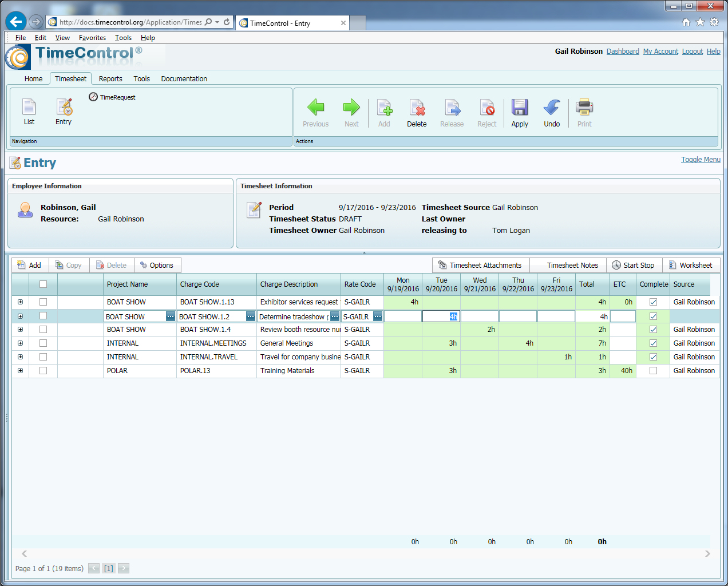
Task: Expand the BOAT SHOW.1.4 row details
Action: tap(20, 329)
